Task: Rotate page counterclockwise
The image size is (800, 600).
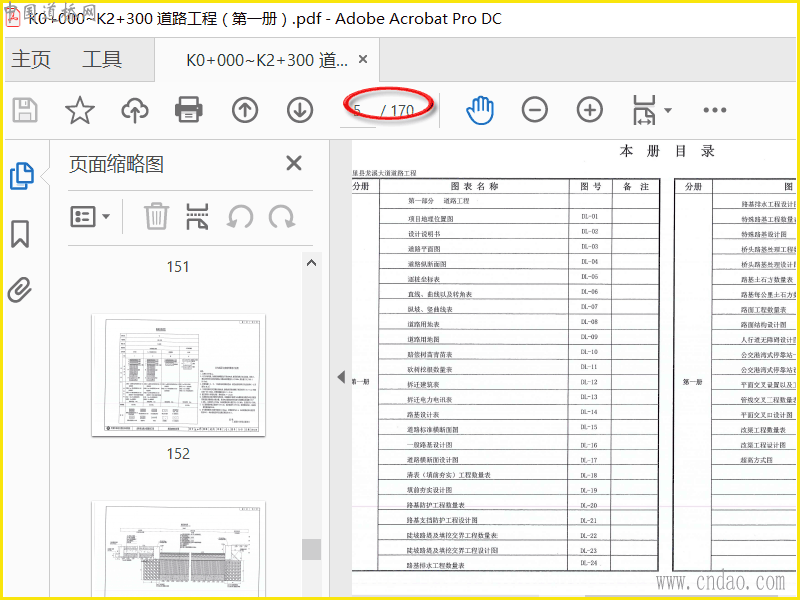Action: [240, 217]
